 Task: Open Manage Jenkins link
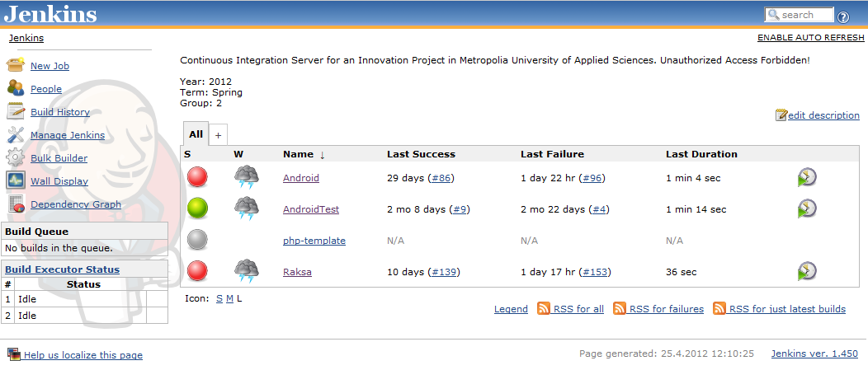(x=68, y=135)
